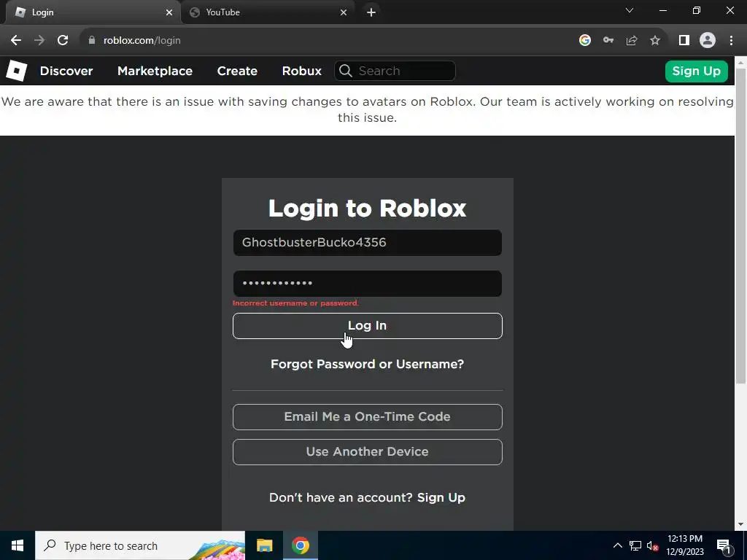Click the Sign Up link below the form
The width and height of the screenshot is (747, 560).
tap(441, 497)
